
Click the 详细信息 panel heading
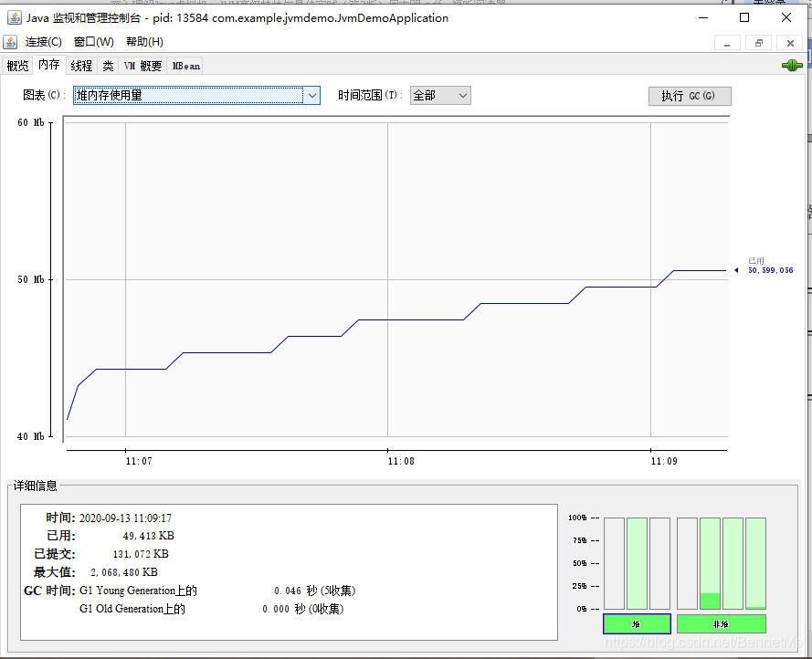click(36, 486)
